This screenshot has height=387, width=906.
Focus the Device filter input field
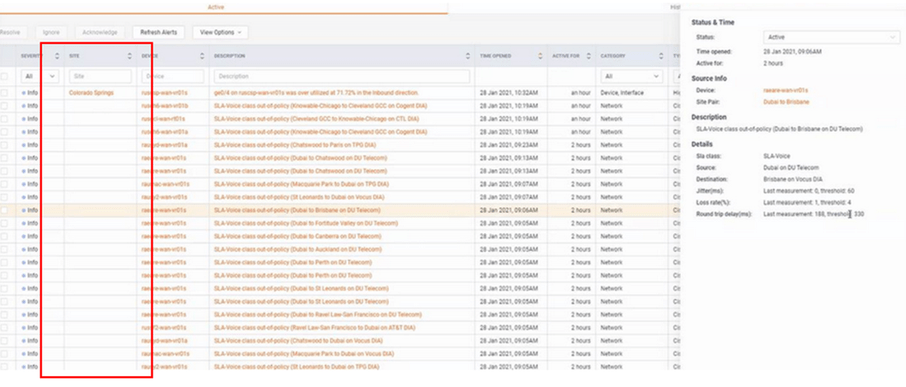172,76
